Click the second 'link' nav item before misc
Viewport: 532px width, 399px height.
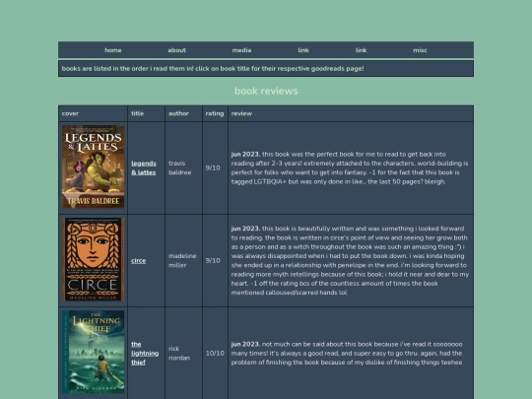(361, 50)
